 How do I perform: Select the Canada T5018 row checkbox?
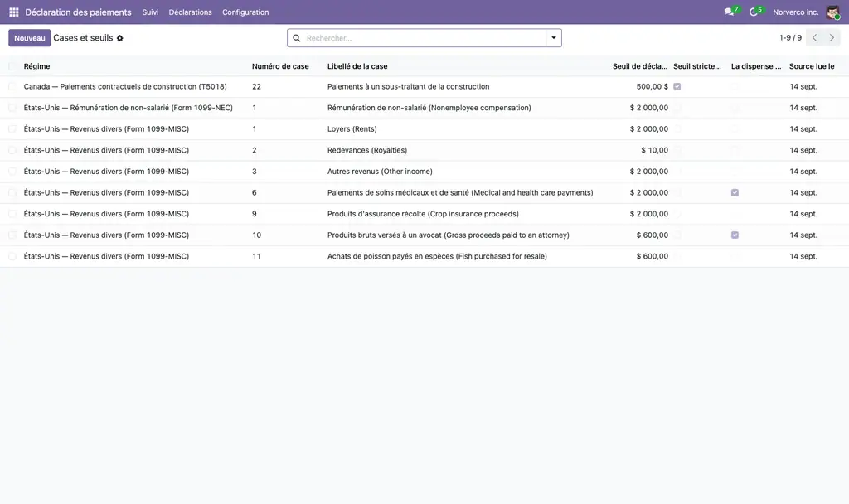12,86
